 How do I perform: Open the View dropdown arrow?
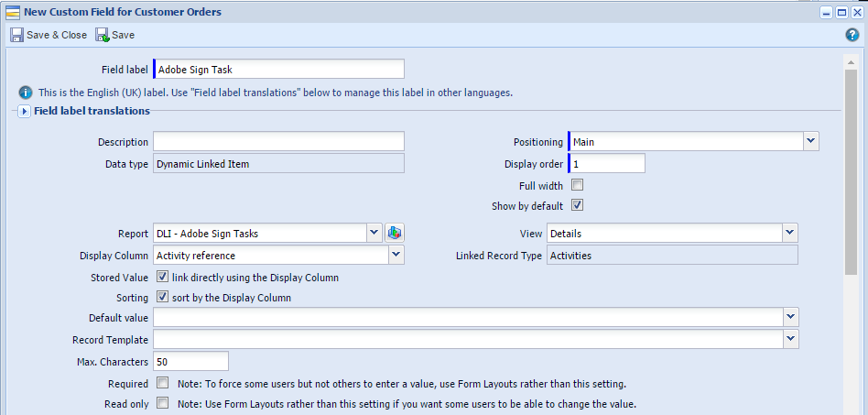tap(790, 234)
